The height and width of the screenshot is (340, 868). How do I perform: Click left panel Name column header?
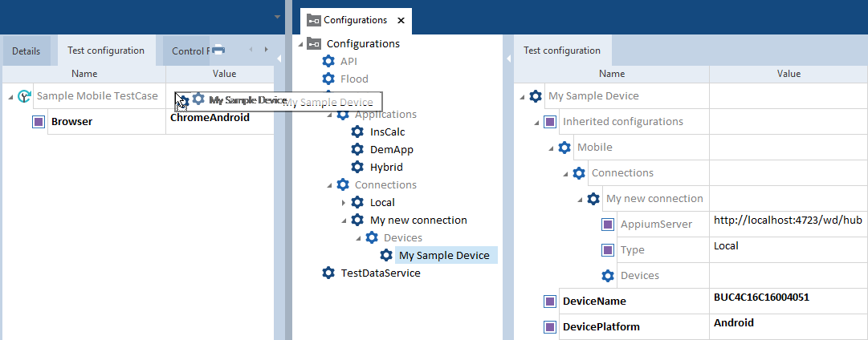pos(84,74)
